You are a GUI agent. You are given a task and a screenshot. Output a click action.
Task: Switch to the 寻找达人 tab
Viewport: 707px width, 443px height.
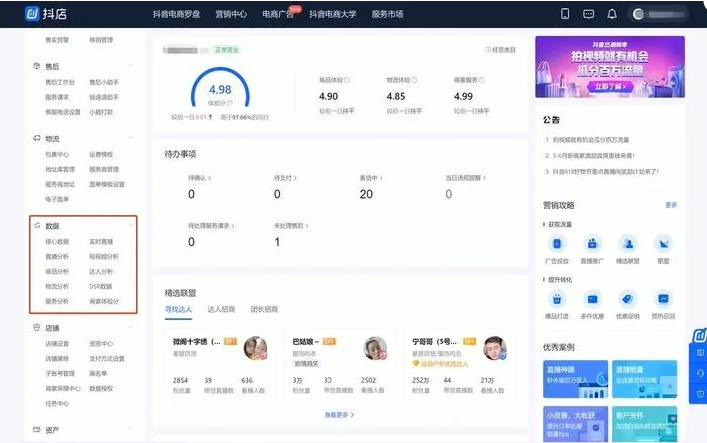point(178,309)
